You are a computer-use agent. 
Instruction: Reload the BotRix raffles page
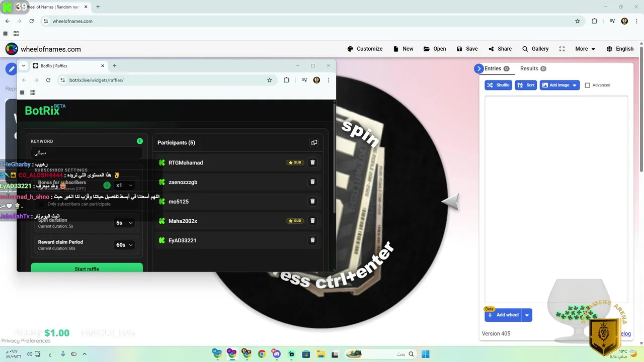point(48,80)
